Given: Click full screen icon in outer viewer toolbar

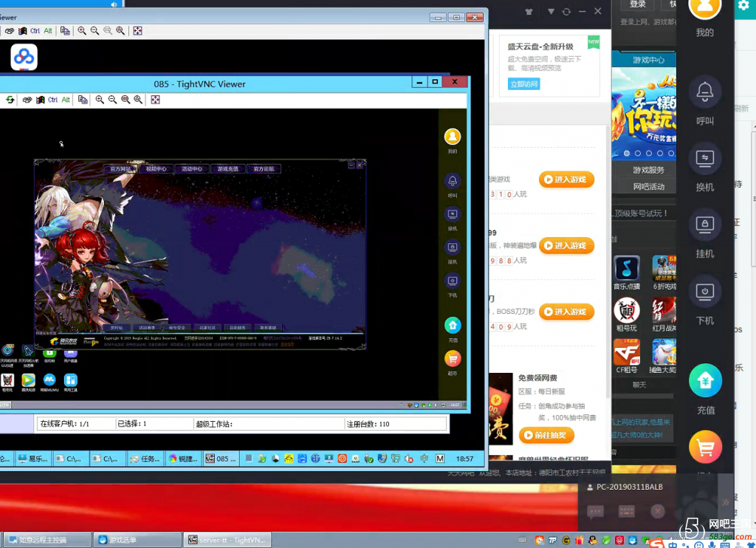Looking at the screenshot, I should pos(137,31).
